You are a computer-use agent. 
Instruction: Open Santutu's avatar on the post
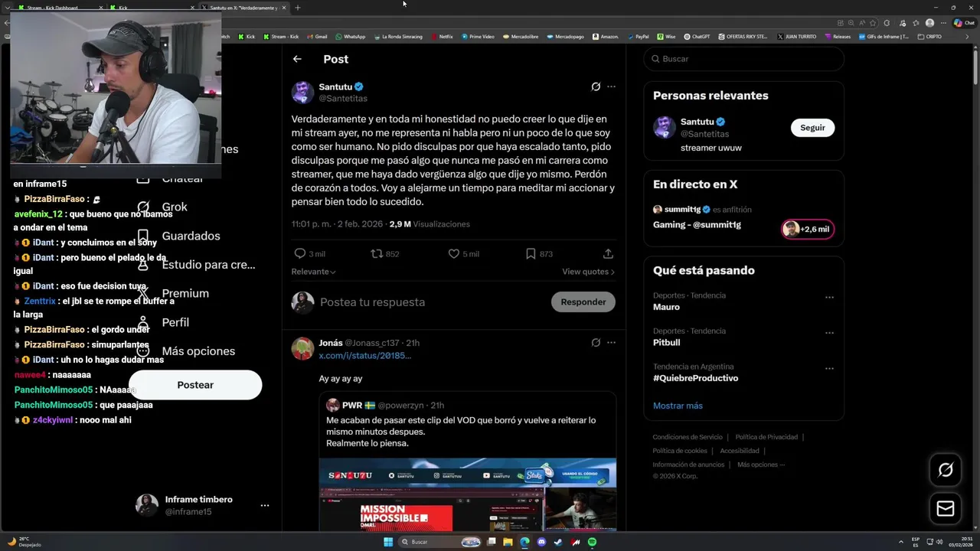(302, 92)
